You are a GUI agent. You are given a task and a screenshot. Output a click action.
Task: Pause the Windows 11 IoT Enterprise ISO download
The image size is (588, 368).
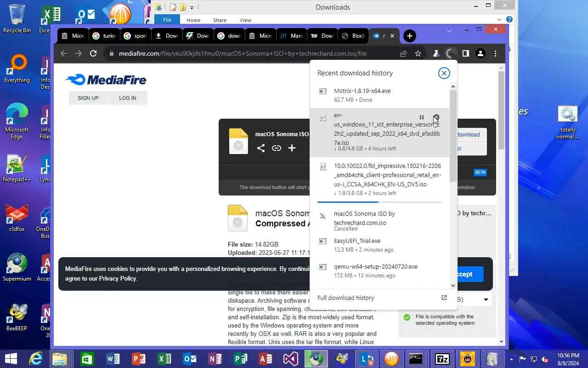tap(422, 117)
